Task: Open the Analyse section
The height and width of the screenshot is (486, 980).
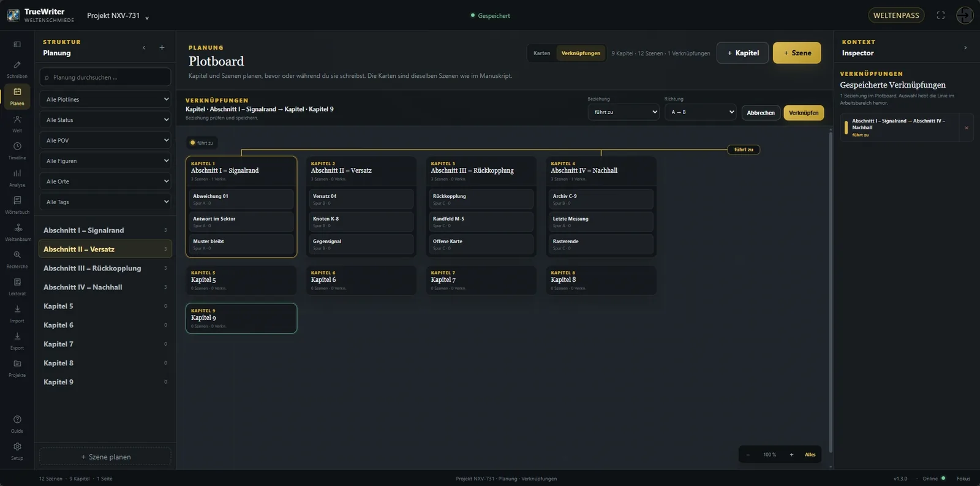Action: 17,178
